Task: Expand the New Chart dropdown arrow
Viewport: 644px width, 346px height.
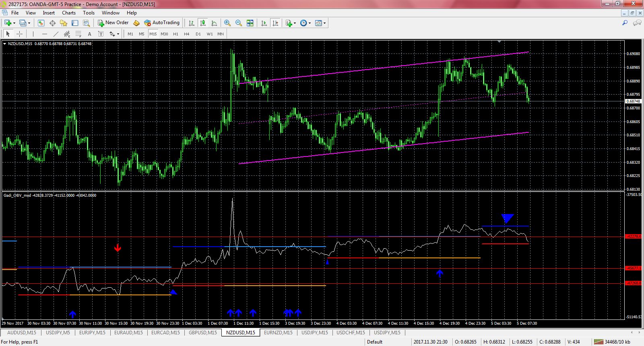Action: pos(14,23)
